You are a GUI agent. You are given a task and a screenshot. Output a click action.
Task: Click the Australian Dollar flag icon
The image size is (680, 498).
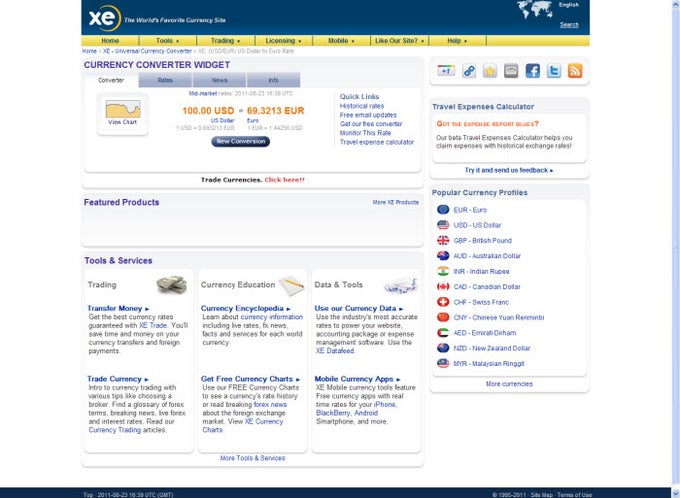pyautogui.click(x=443, y=256)
